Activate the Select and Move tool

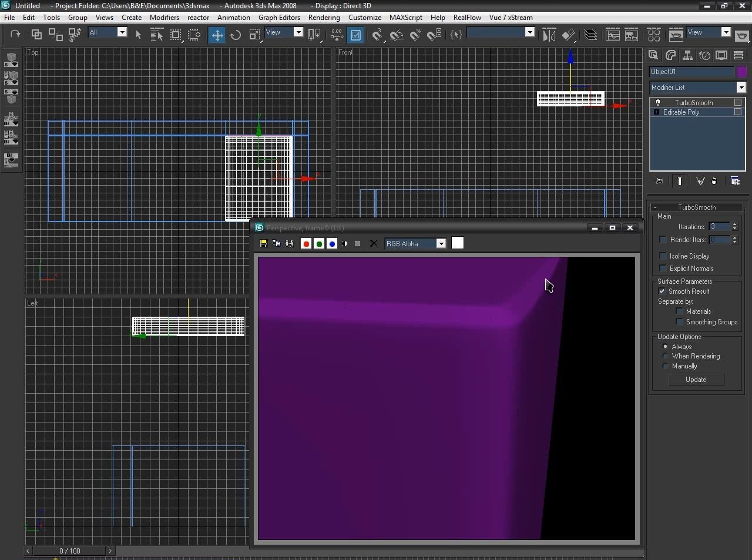[x=217, y=35]
